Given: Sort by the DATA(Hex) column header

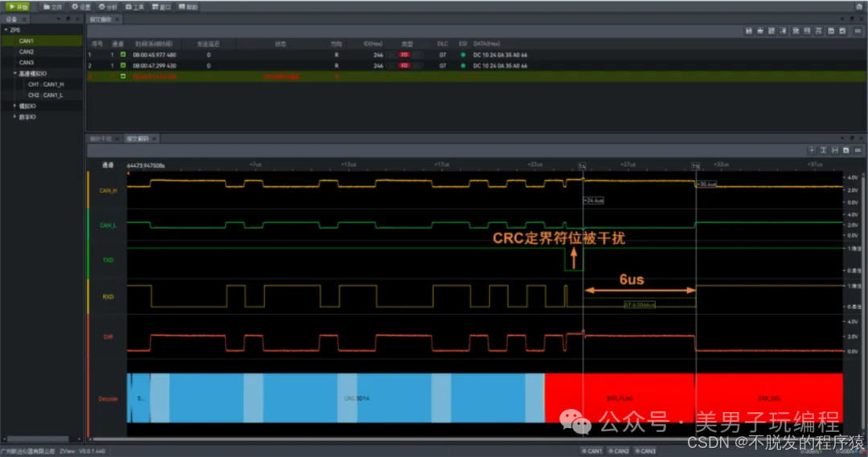Looking at the screenshot, I should click(486, 43).
